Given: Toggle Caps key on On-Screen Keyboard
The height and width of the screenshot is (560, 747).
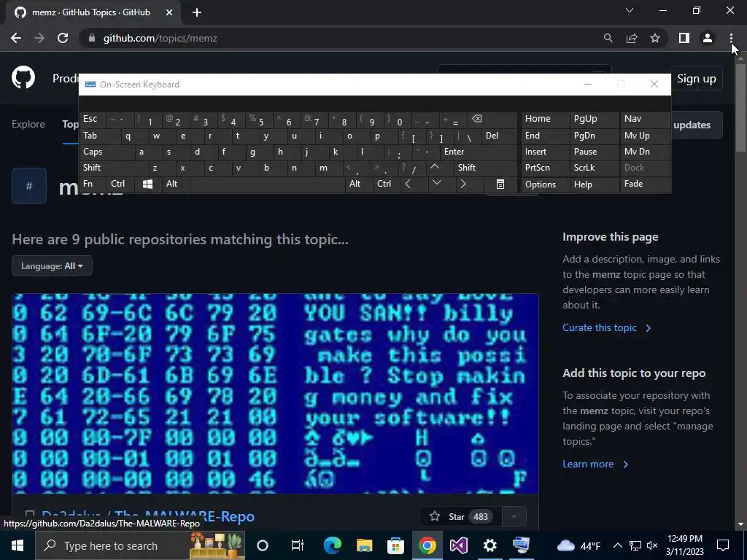Looking at the screenshot, I should 107,152.
